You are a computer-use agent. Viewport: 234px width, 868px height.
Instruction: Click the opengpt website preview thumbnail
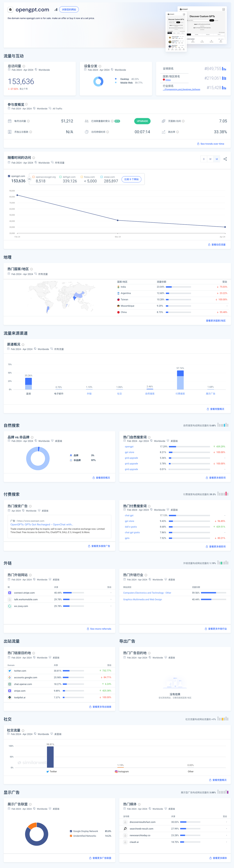pyautogui.click(x=196, y=29)
